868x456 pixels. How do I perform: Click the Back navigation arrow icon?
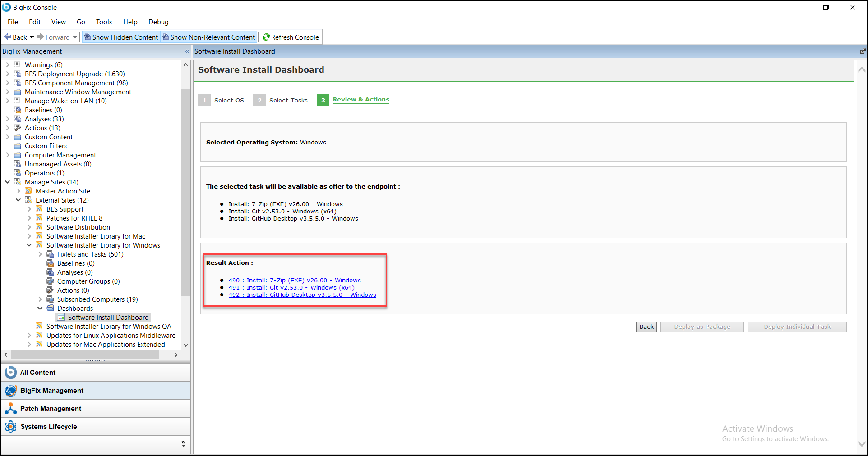tap(7, 37)
